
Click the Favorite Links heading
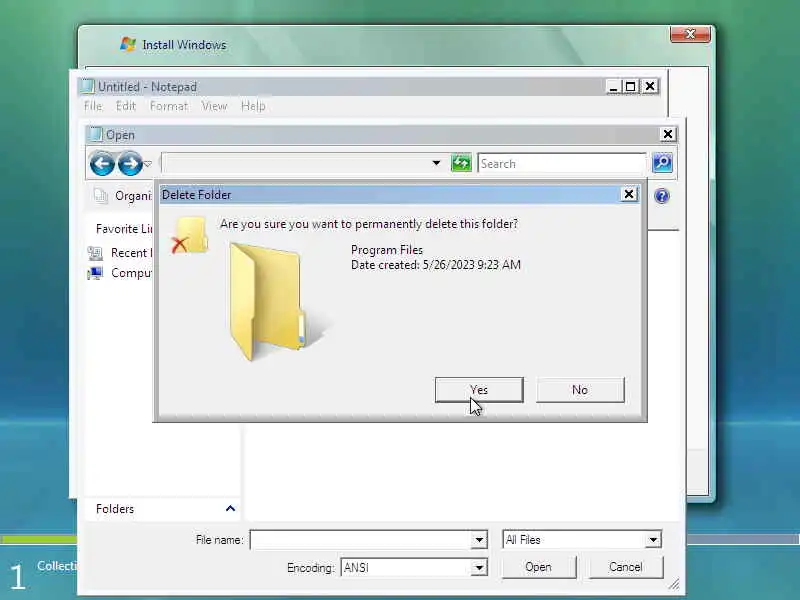[x=124, y=229]
